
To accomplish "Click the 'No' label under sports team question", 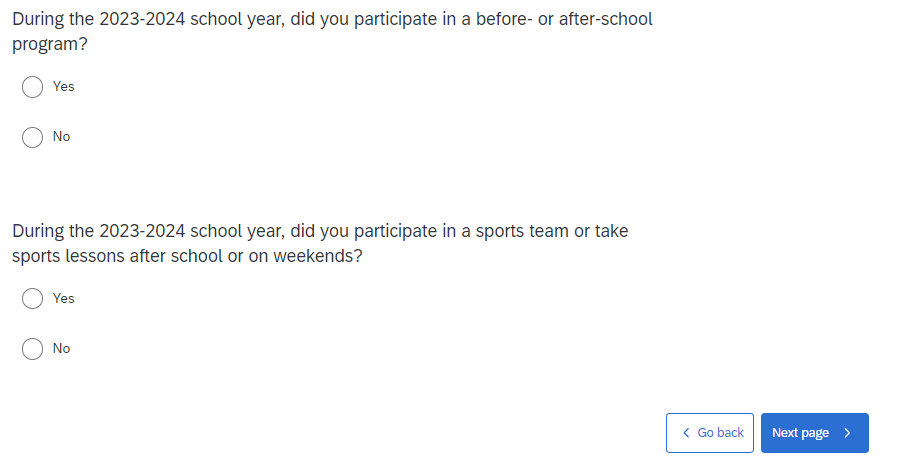I will [x=62, y=349].
